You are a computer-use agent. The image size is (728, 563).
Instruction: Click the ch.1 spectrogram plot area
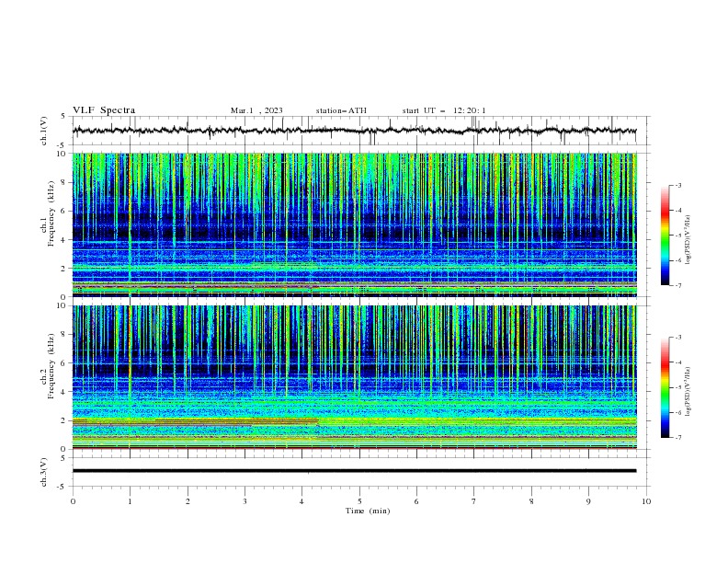(354, 224)
